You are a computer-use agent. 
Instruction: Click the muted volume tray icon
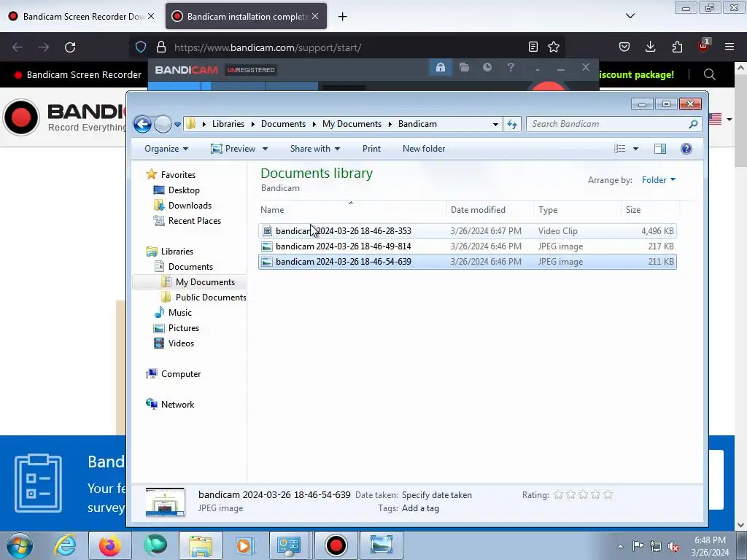coord(673,546)
